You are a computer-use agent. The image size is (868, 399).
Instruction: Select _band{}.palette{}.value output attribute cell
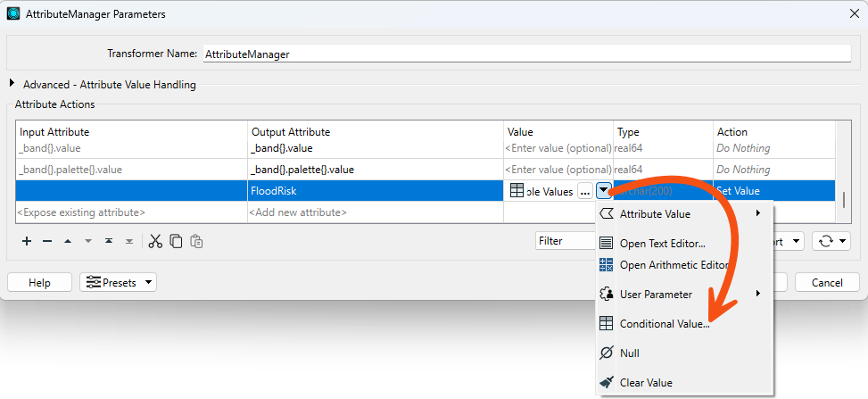pyautogui.click(x=376, y=170)
